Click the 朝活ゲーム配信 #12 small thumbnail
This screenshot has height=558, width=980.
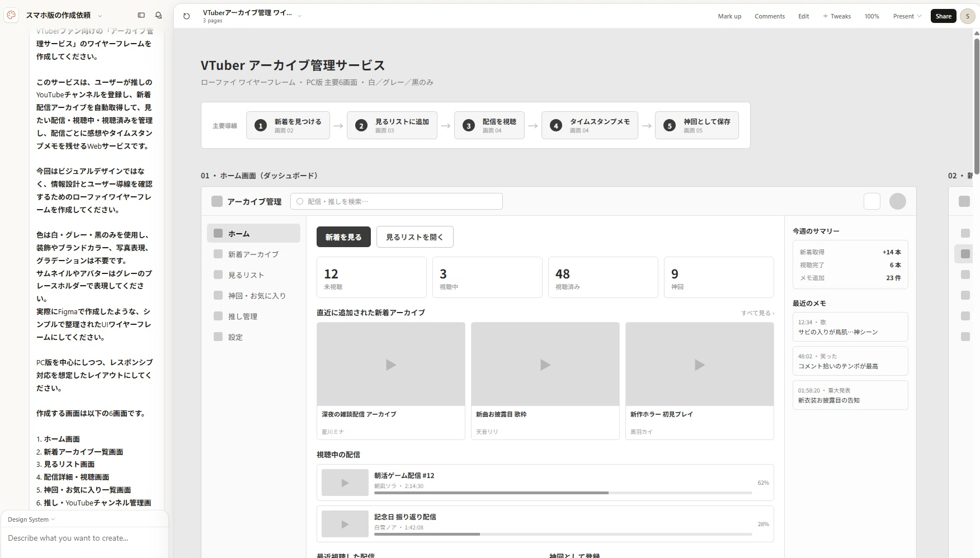click(345, 483)
